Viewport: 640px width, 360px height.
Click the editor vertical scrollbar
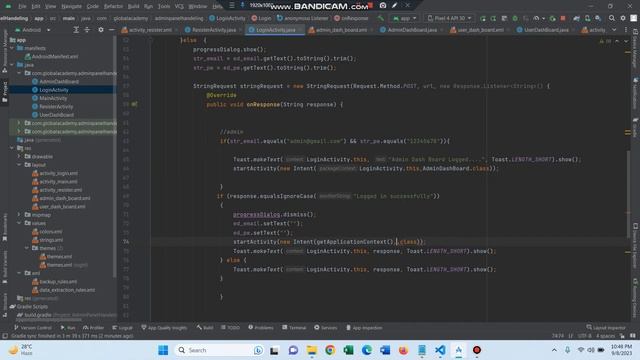(x=628, y=194)
